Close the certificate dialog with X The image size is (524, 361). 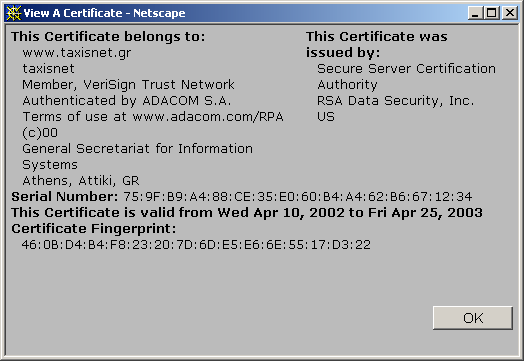coord(510,13)
